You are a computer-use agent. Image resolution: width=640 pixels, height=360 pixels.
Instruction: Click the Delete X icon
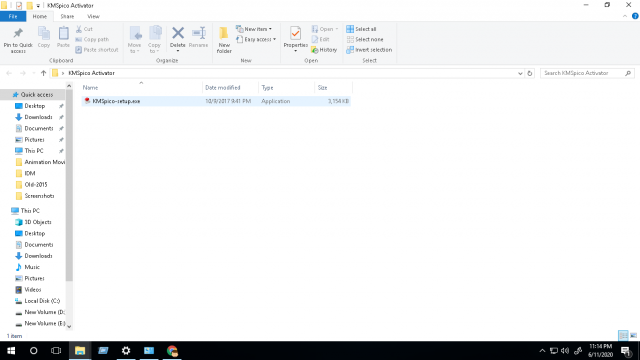(x=178, y=33)
